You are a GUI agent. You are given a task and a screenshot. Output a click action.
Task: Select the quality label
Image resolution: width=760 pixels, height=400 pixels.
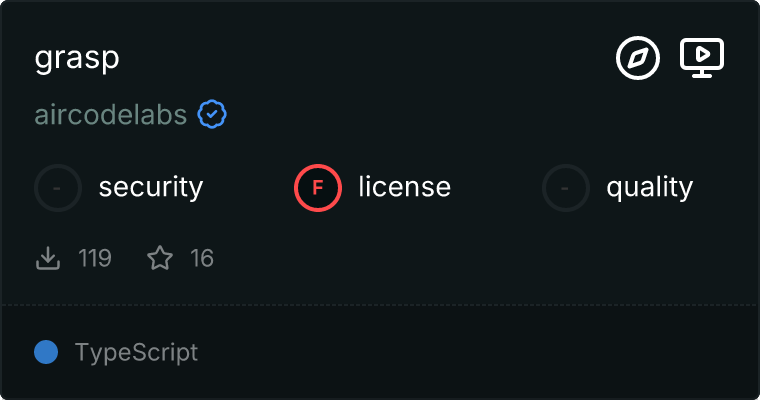pyautogui.click(x=649, y=187)
